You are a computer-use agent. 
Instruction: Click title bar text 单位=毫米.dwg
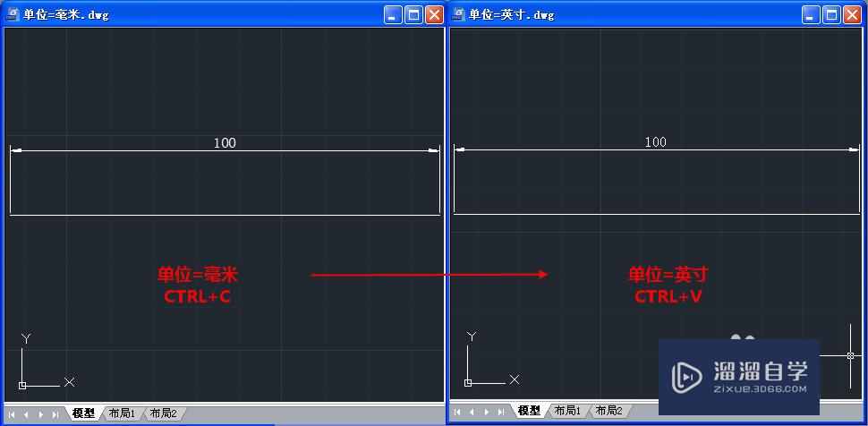coord(66,15)
